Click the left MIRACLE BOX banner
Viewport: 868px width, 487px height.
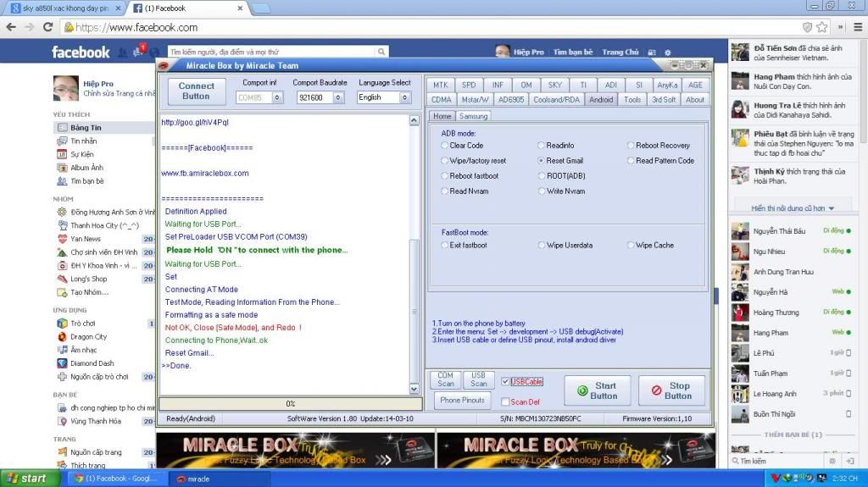coord(294,451)
